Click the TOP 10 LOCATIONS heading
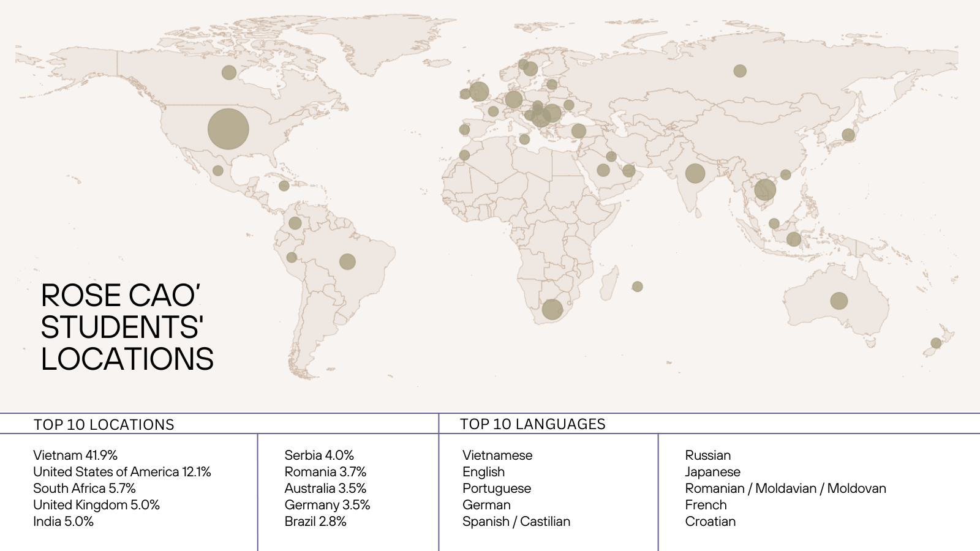 tap(104, 424)
